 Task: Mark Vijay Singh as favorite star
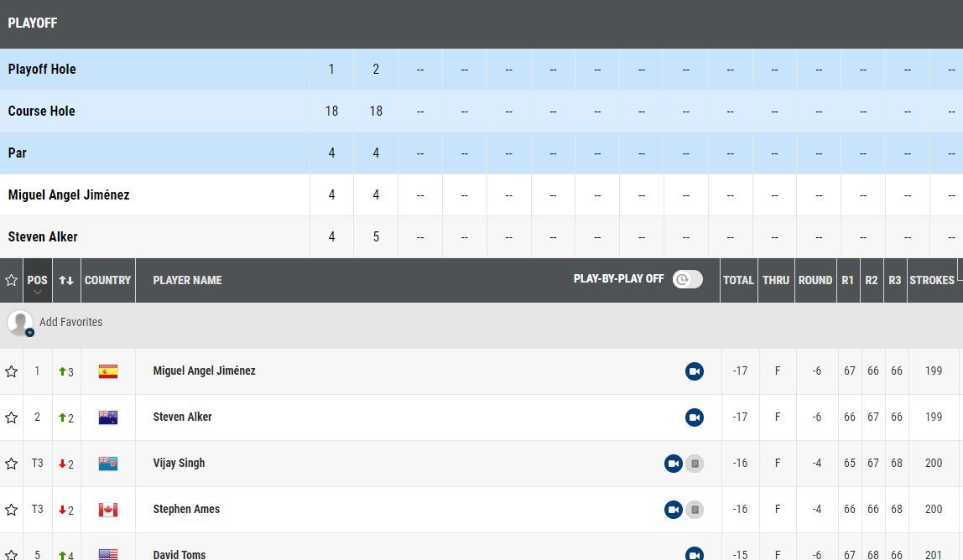[x=11, y=464]
